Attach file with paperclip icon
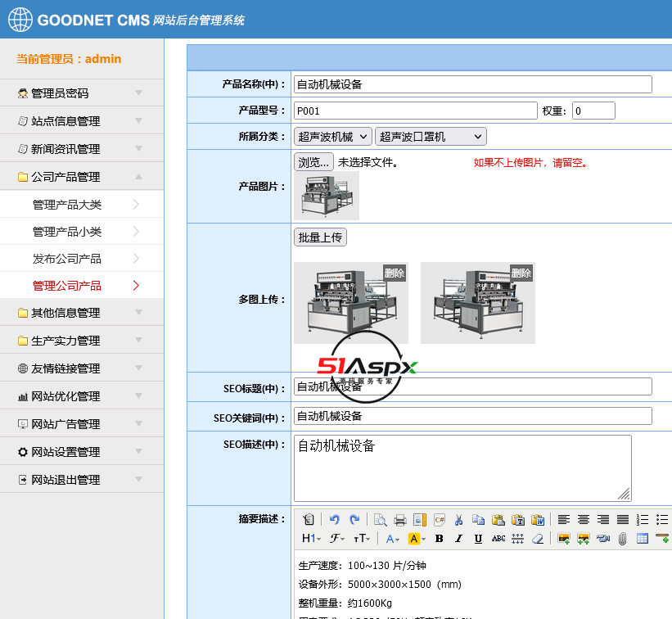The image size is (672, 619). coord(623,539)
